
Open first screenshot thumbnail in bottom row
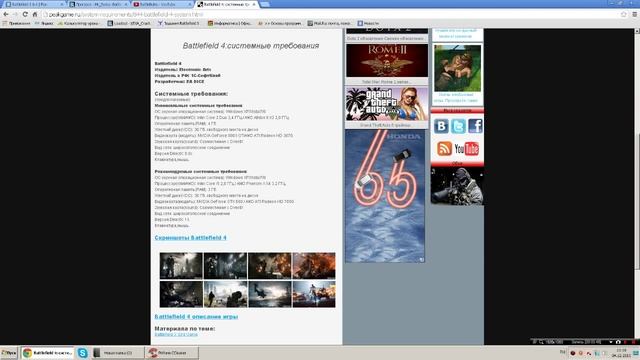[181, 294]
